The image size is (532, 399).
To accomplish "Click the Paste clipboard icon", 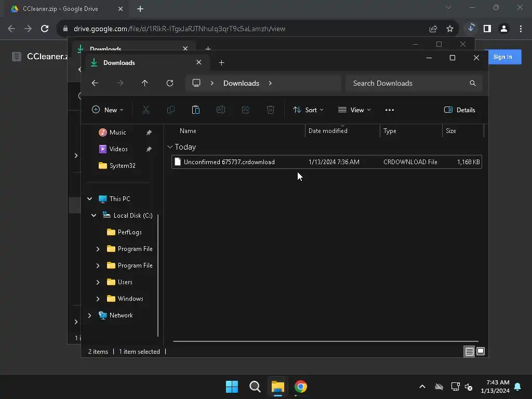I will 195,110.
